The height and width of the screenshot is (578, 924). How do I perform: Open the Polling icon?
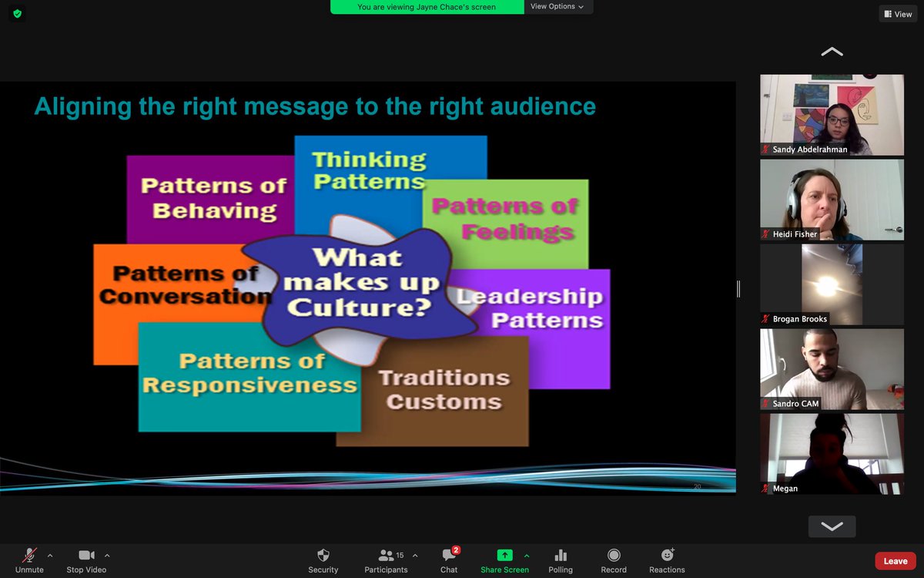coord(561,555)
